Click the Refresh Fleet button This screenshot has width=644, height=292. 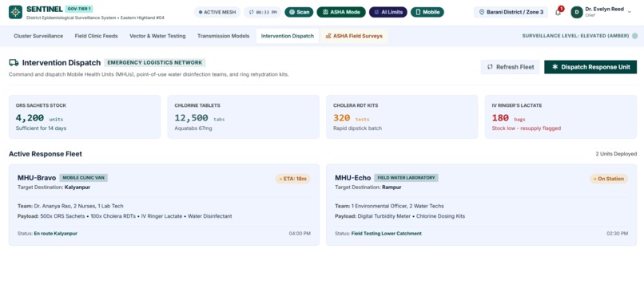[510, 67]
